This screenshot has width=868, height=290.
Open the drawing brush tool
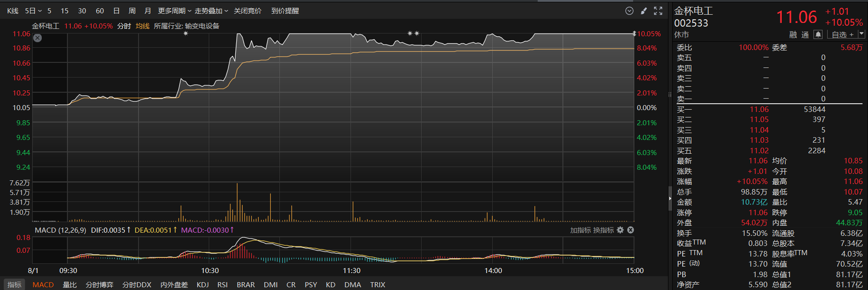point(644,11)
